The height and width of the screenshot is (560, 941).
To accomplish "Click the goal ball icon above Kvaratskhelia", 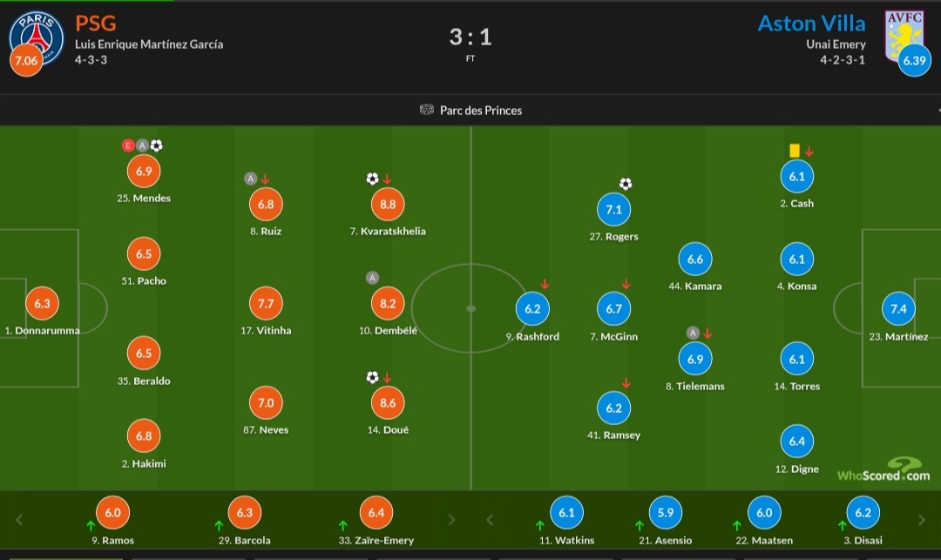I will pos(372,179).
